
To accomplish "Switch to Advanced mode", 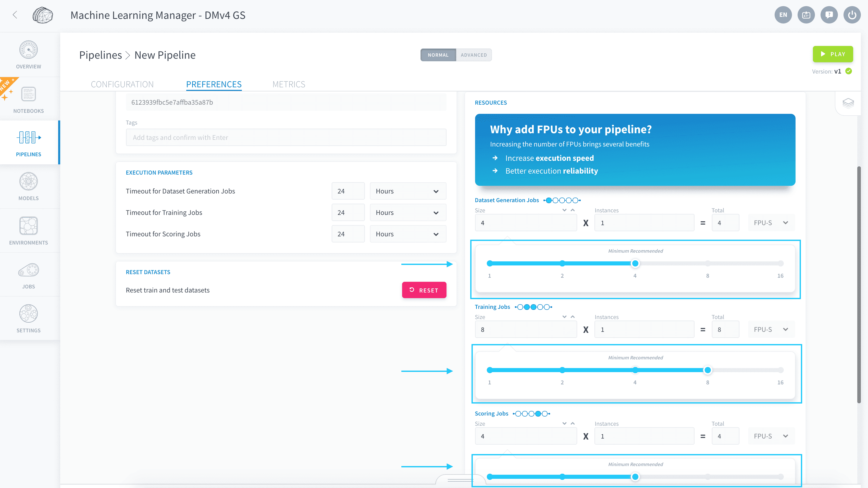I will click(x=474, y=55).
